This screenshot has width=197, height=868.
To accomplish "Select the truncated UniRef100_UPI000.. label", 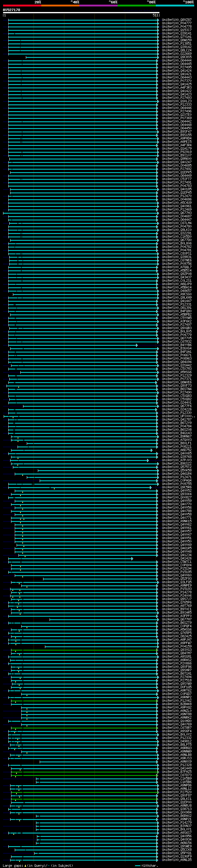I will point(179,416).
